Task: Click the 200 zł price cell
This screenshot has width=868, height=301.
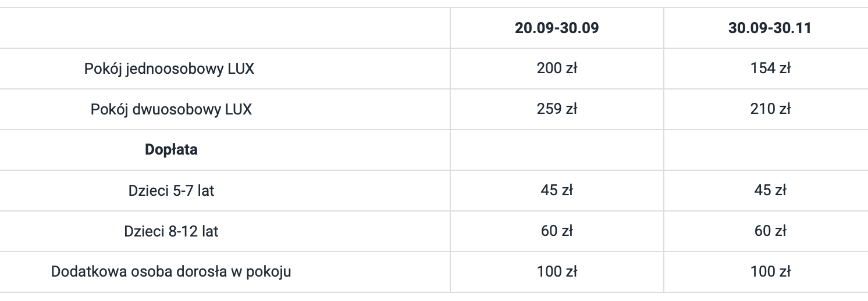Action: (x=557, y=69)
